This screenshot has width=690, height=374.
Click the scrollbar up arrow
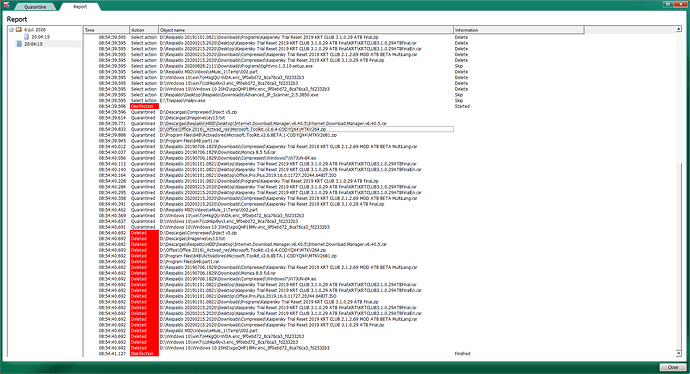coord(679,29)
